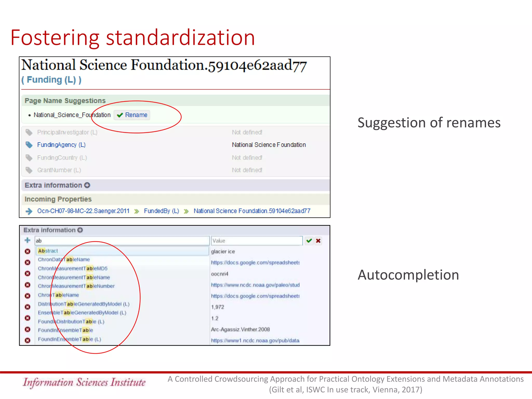Screen dimensions: 532x399
Task: Click red delete icon in the ChronDataTableName row
Action: click(28, 263)
